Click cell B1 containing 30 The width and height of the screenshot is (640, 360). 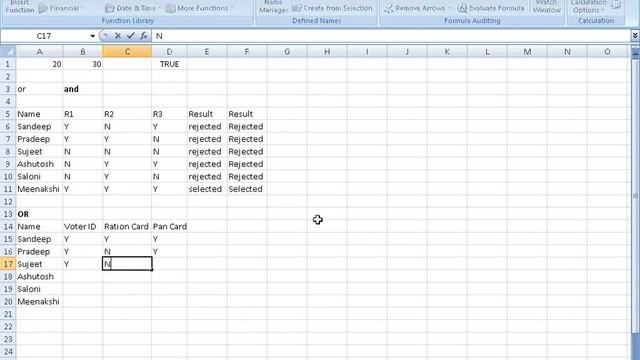coord(83,64)
